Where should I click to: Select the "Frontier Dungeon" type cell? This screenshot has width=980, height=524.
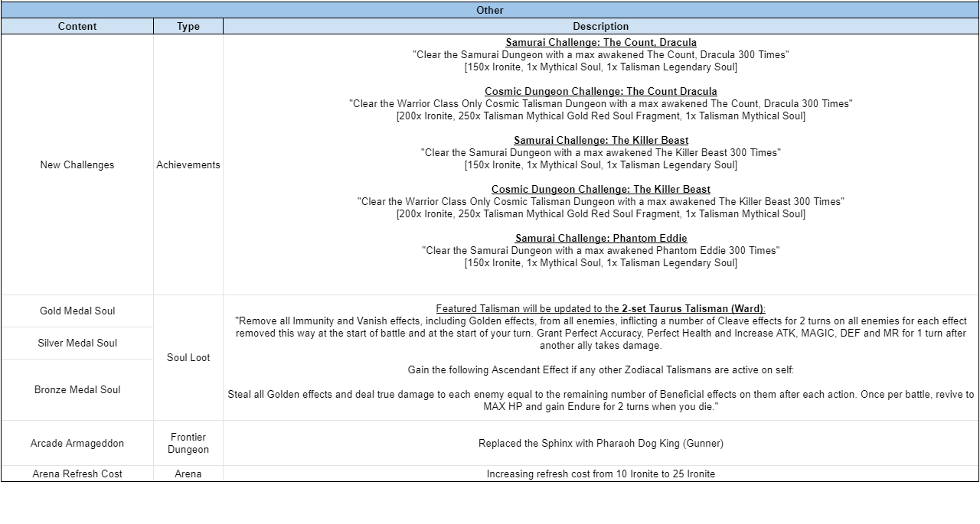coord(188,443)
